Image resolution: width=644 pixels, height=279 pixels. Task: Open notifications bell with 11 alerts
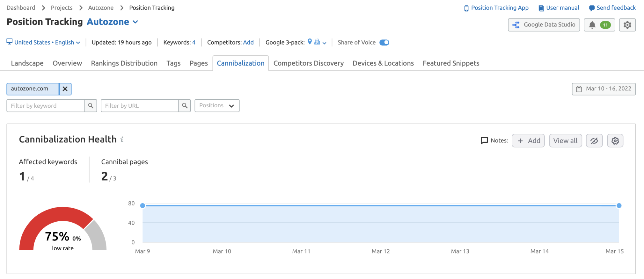[599, 25]
